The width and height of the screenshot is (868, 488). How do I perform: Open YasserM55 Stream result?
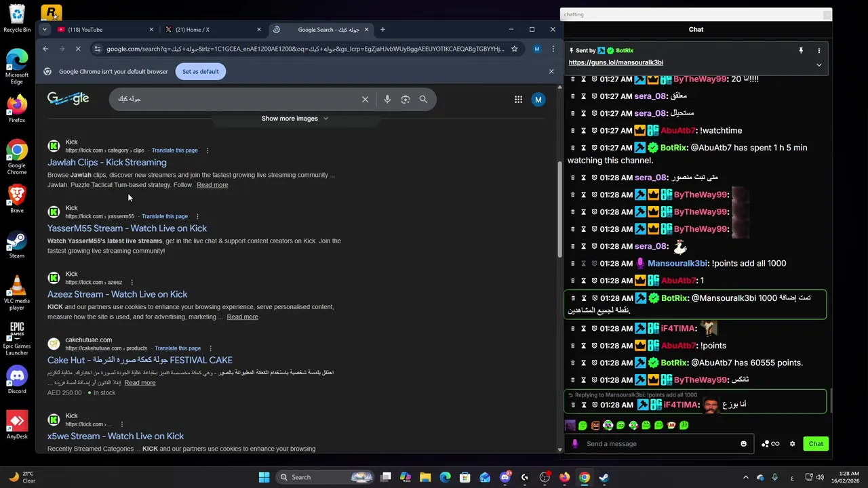tap(127, 228)
